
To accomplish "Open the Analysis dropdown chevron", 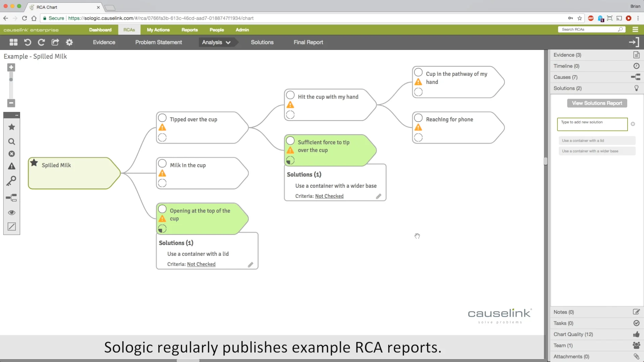I will 228,42.
